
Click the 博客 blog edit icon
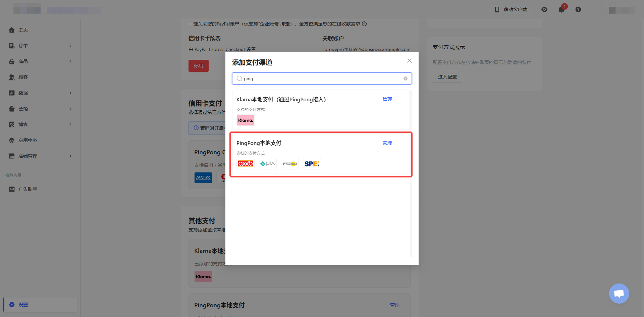[12, 124]
